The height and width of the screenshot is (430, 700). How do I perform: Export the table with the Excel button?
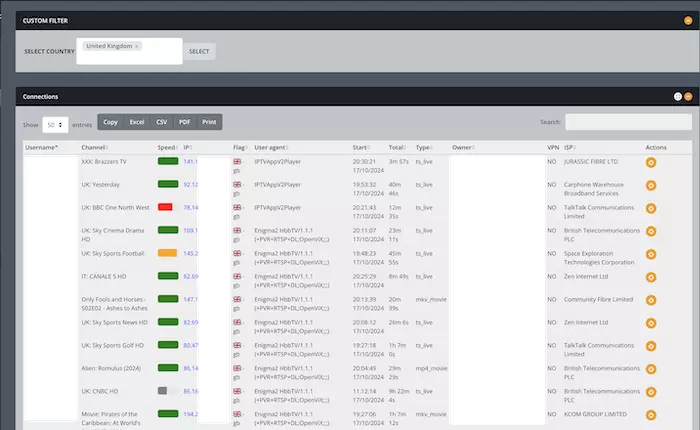137,122
